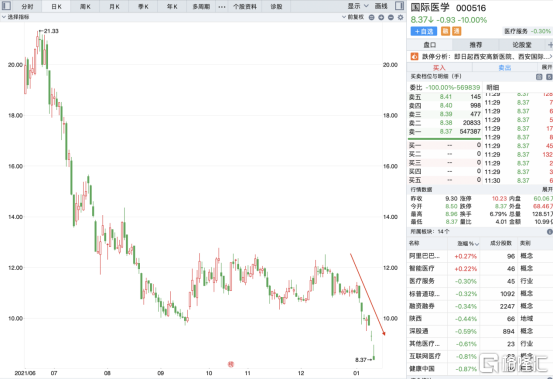554x380 pixels.
Task: Switch to the 分时 intraday tab
Action: [x=27, y=6]
